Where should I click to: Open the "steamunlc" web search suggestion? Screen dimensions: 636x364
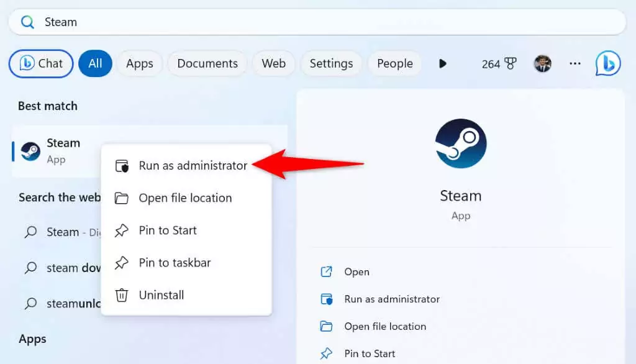pyautogui.click(x=61, y=304)
